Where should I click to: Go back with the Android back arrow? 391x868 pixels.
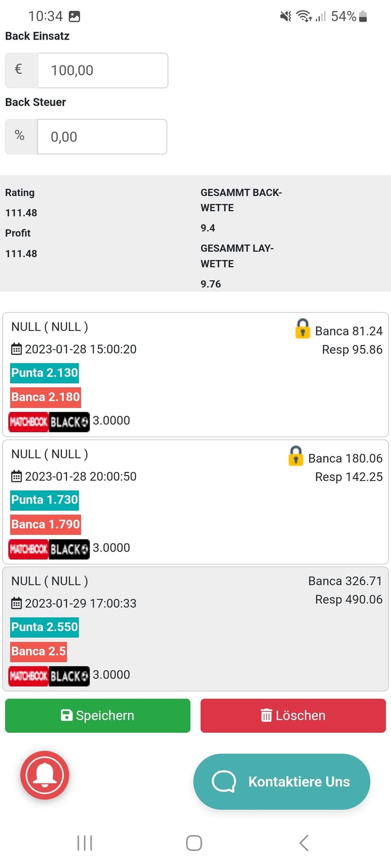[x=304, y=843]
